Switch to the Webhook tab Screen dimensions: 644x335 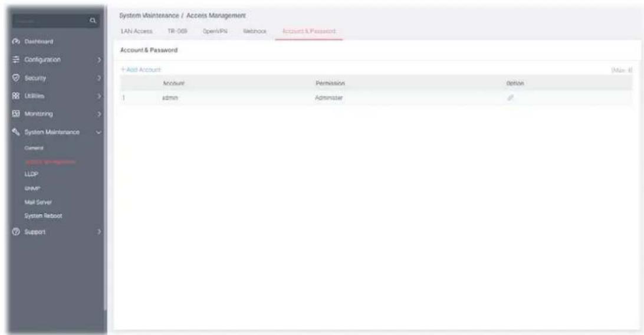pyautogui.click(x=255, y=31)
